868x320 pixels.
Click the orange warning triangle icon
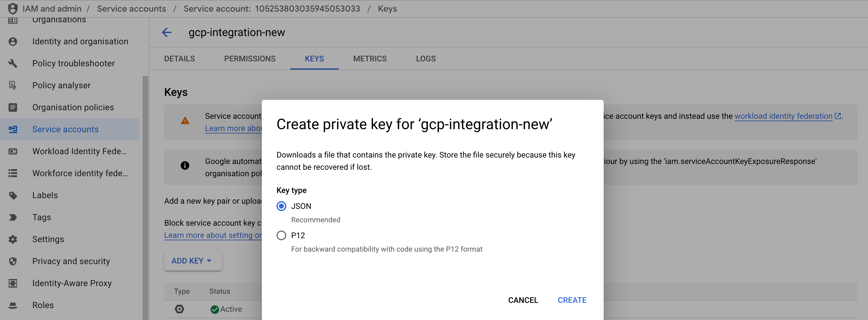(x=185, y=120)
